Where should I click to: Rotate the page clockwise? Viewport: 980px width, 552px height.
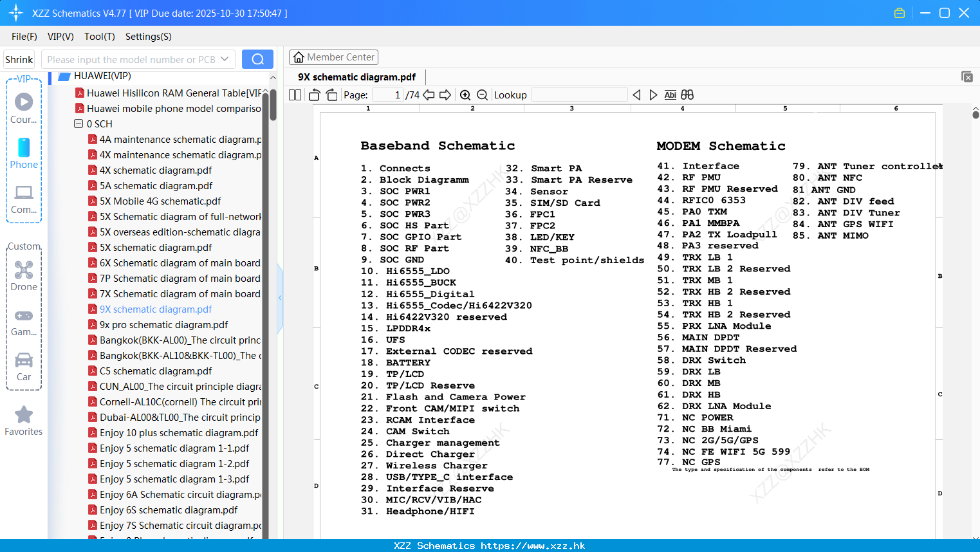pyautogui.click(x=331, y=95)
